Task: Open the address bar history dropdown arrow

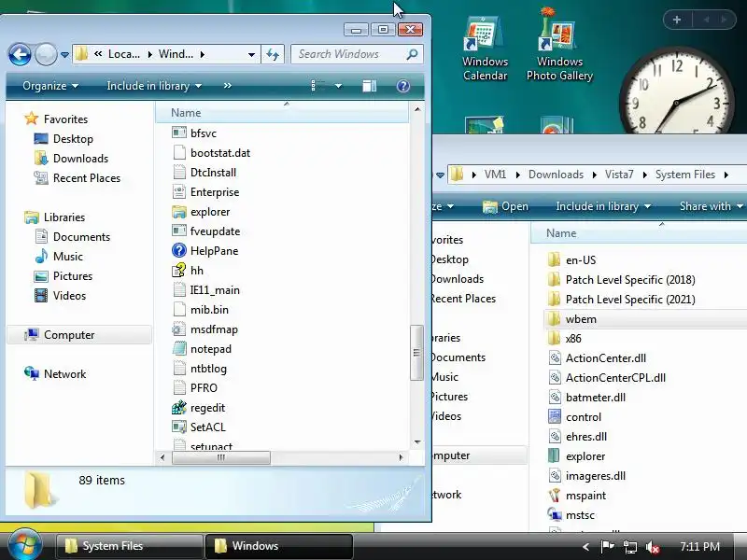Action: 251,55
